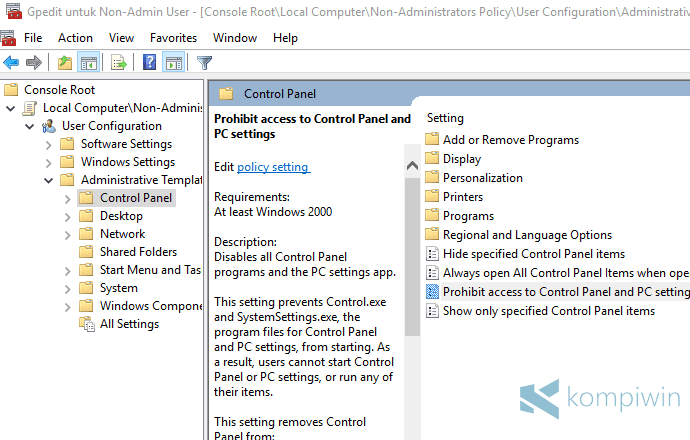Viewport: 690px width, 440px height.
Task: Select Shared Folders in the tree
Action: 138,252
